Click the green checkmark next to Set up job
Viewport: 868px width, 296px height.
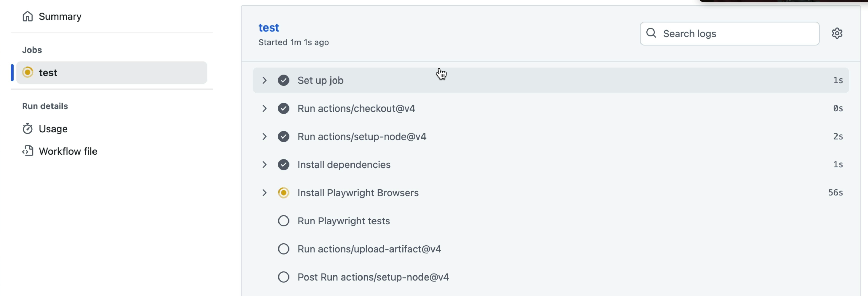tap(283, 80)
